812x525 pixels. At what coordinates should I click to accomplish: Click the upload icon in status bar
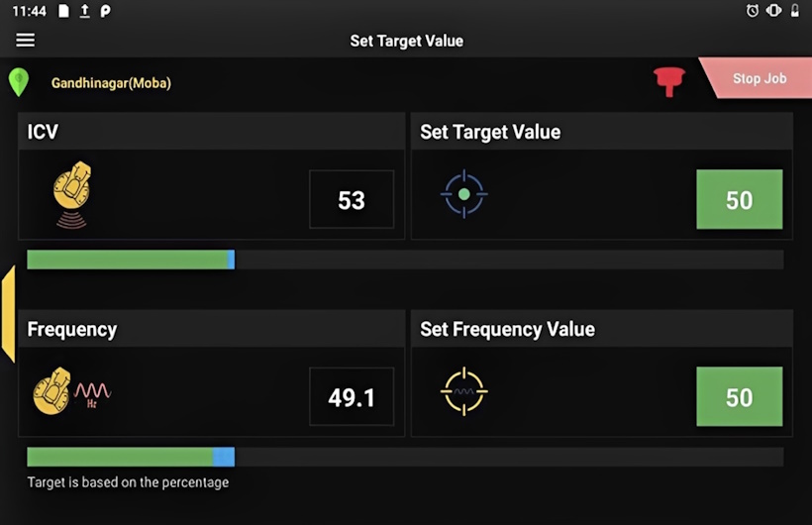84,11
